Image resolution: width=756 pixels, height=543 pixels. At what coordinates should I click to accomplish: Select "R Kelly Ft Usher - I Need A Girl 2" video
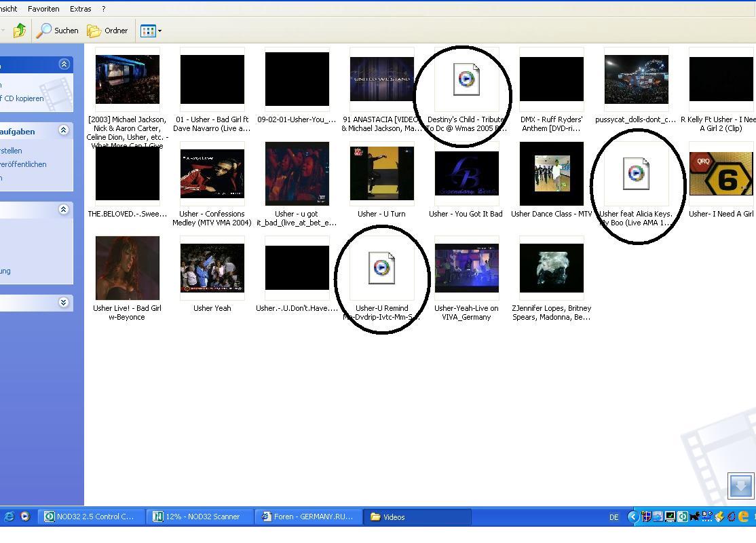[x=721, y=79]
